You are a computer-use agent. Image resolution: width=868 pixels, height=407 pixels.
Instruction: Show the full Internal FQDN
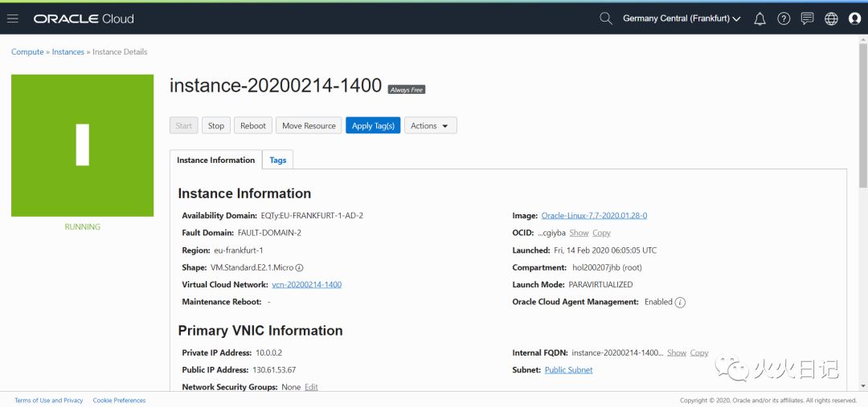[677, 352]
